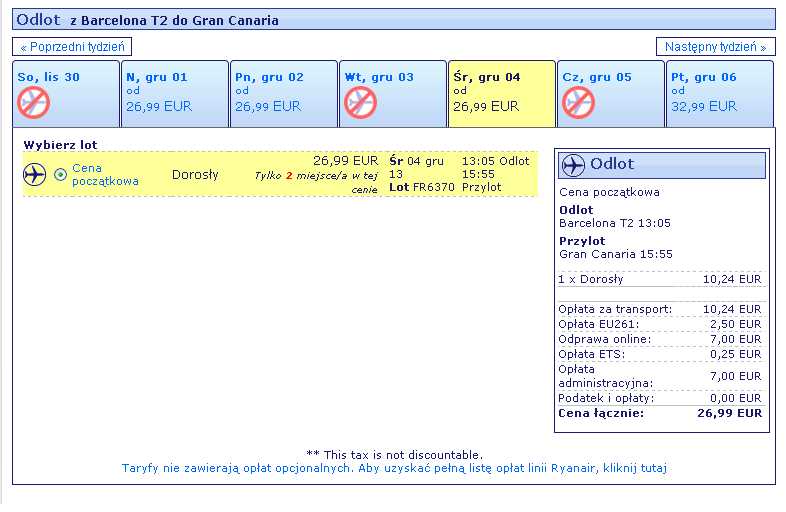Click the Odlot z Barcelona T2 header bar
Image resolution: width=786 pixels, height=512 pixels.
point(394,20)
